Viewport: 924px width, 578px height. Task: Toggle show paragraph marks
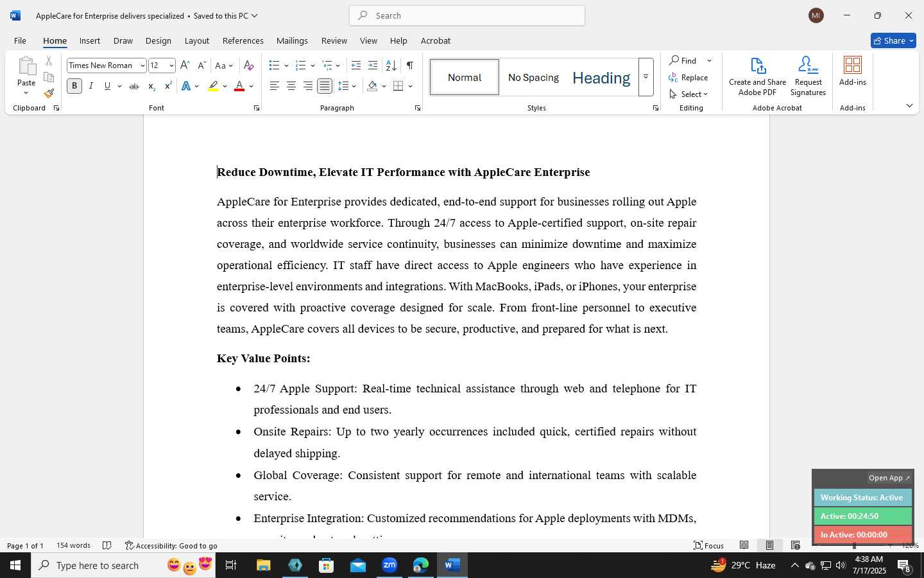[x=410, y=66]
